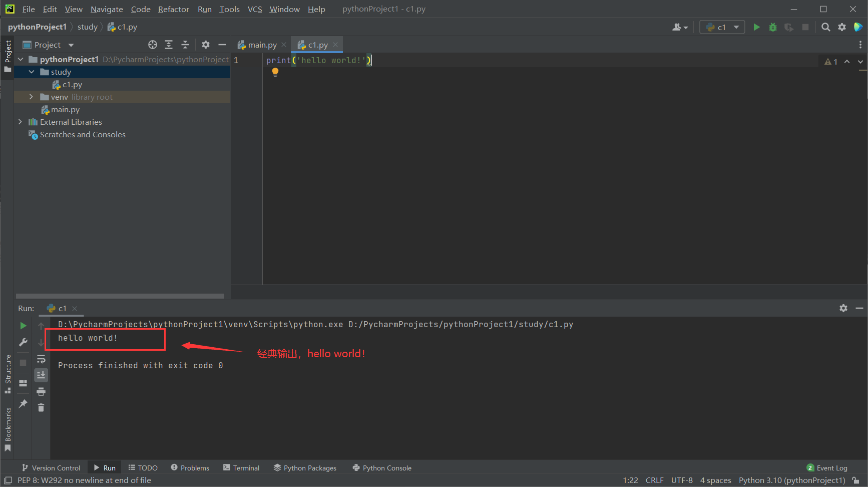Expand the venv library root folder
This screenshot has width=868, height=487.
click(x=32, y=97)
